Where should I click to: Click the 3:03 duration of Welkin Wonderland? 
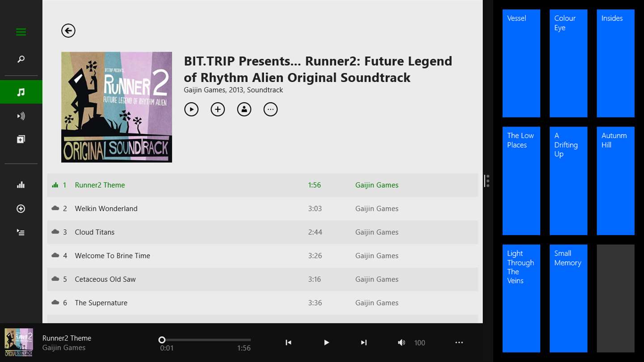[315, 209]
